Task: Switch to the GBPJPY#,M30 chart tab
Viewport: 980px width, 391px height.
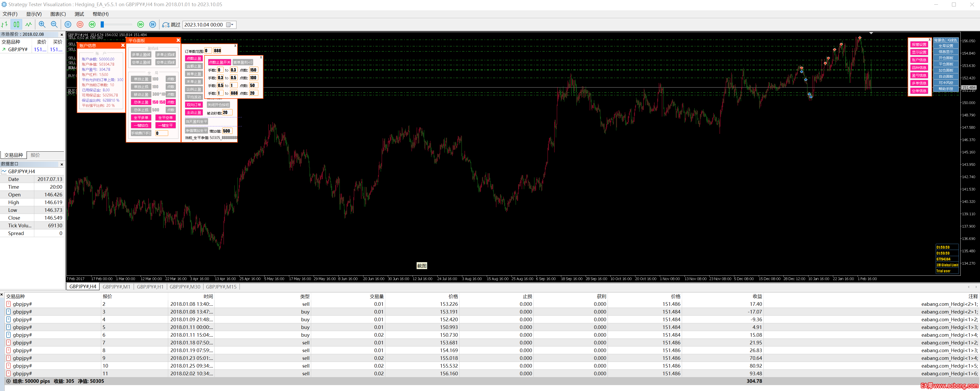Action: (x=184, y=287)
